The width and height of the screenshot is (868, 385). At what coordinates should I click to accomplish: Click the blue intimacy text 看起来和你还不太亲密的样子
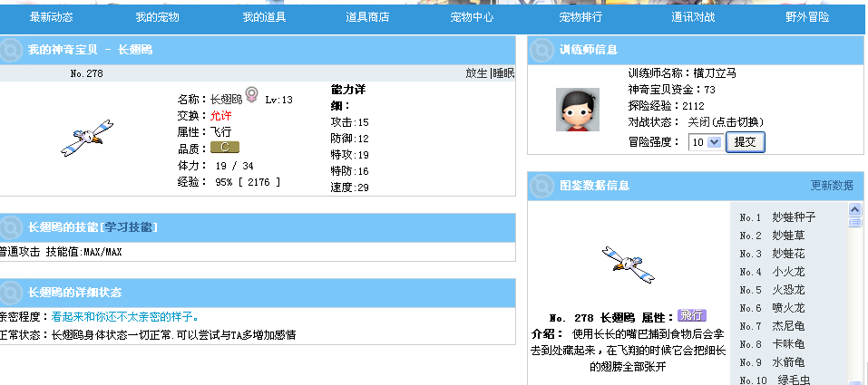(125, 318)
